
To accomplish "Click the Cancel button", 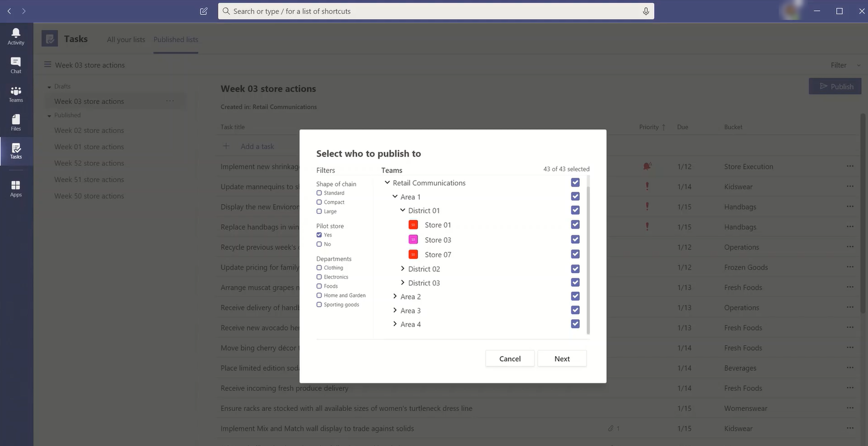I will pos(510,358).
